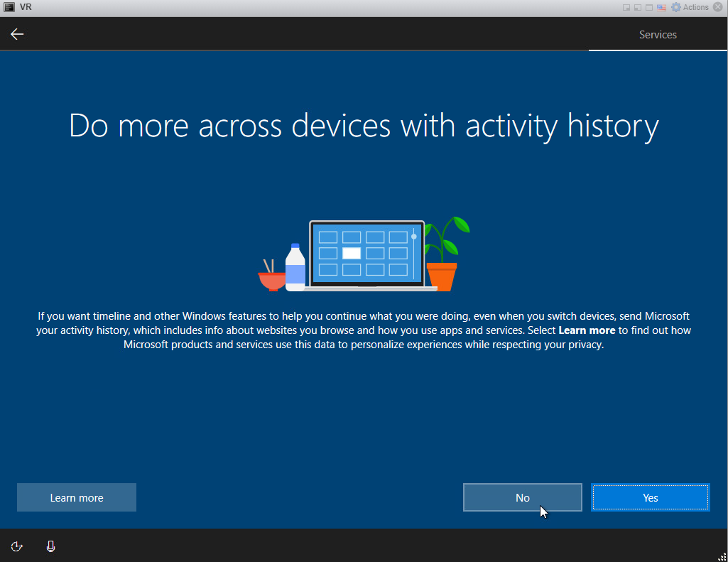This screenshot has height=562, width=728.
Task: Click the 'Do more across devices' heading
Action: pyautogui.click(x=364, y=126)
